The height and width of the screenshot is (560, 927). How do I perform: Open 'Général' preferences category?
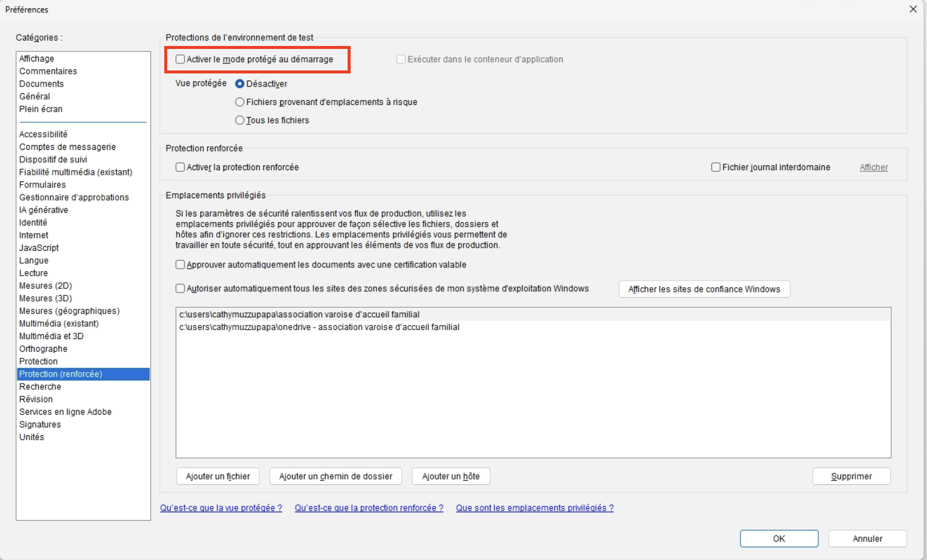[x=35, y=96]
